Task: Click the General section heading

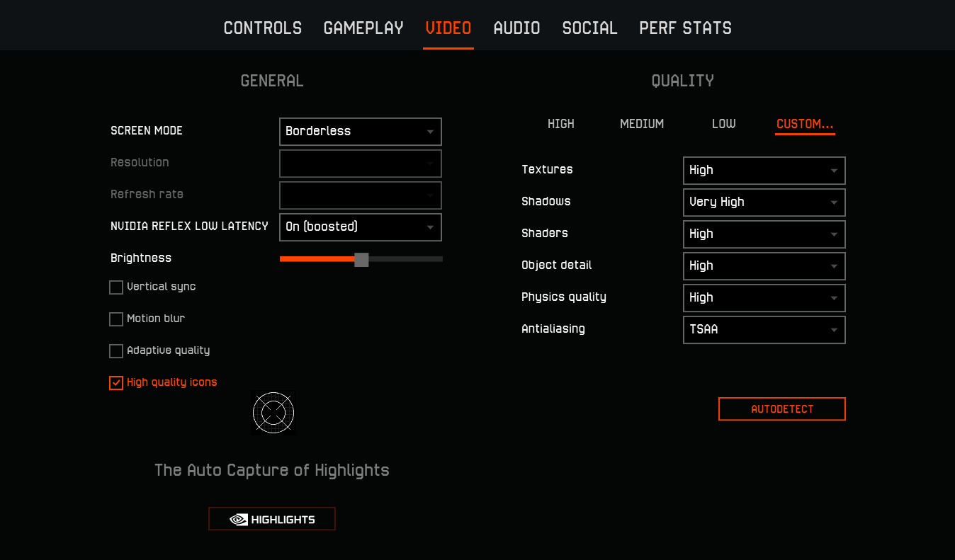Action: [x=272, y=81]
